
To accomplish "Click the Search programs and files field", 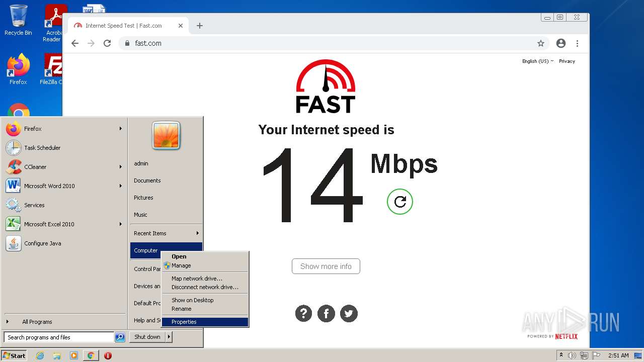I will [x=59, y=337].
